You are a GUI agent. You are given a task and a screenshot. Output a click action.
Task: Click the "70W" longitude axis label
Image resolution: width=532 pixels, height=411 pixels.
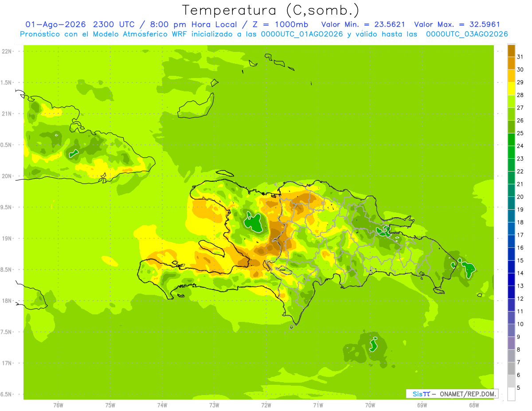[370, 405]
